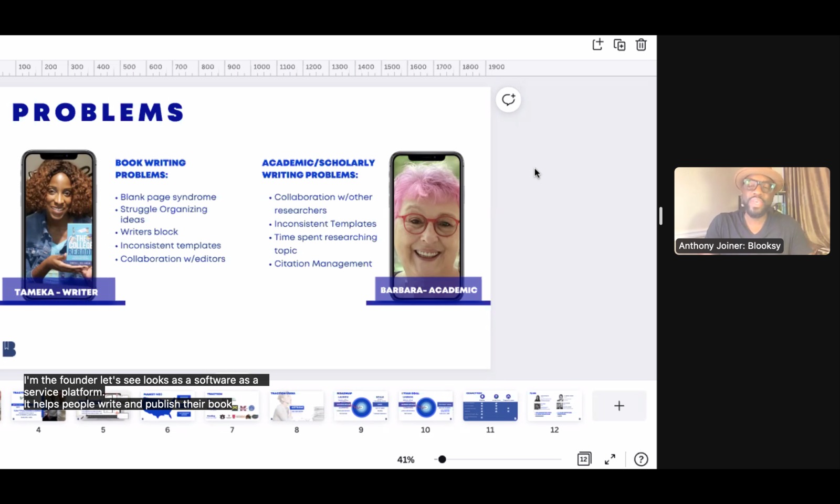Click the PROBLEMS slide heading
The height and width of the screenshot is (504, 840).
pos(98,112)
